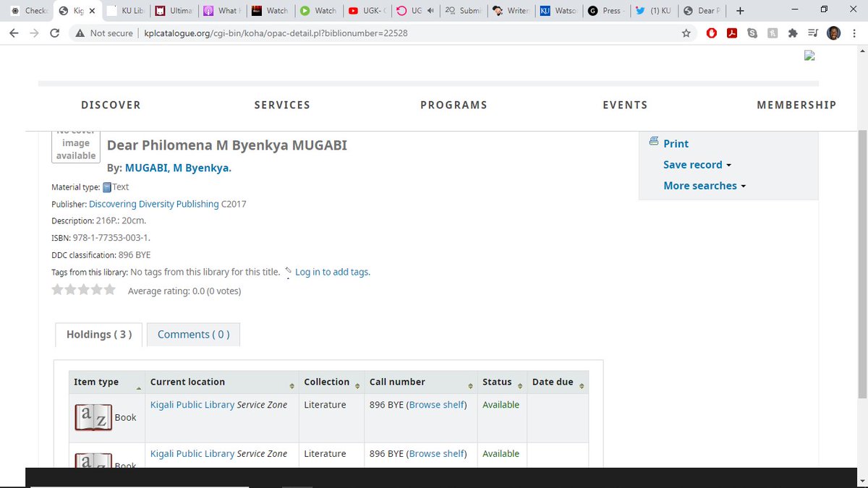868x488 pixels.
Task: Open the Opera red extension icon
Action: click(712, 33)
